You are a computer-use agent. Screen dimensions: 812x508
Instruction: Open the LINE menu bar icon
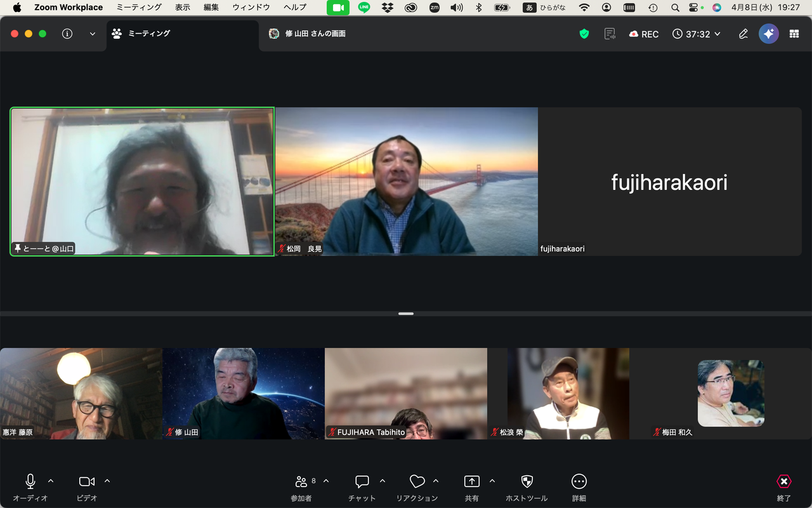click(x=364, y=8)
